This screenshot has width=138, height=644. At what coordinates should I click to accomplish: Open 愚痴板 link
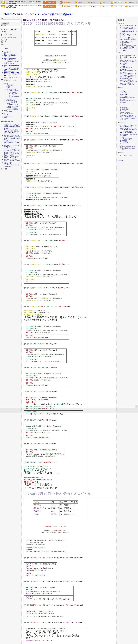(x=8, y=103)
